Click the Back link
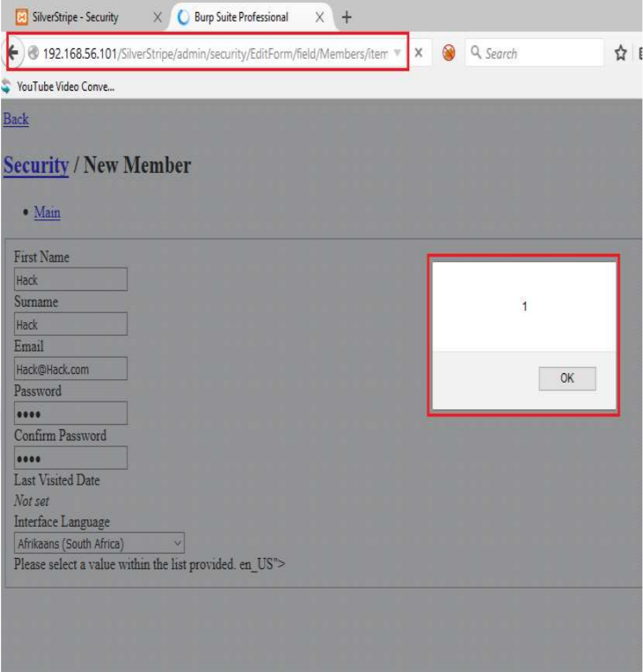643x672 pixels. [x=16, y=119]
